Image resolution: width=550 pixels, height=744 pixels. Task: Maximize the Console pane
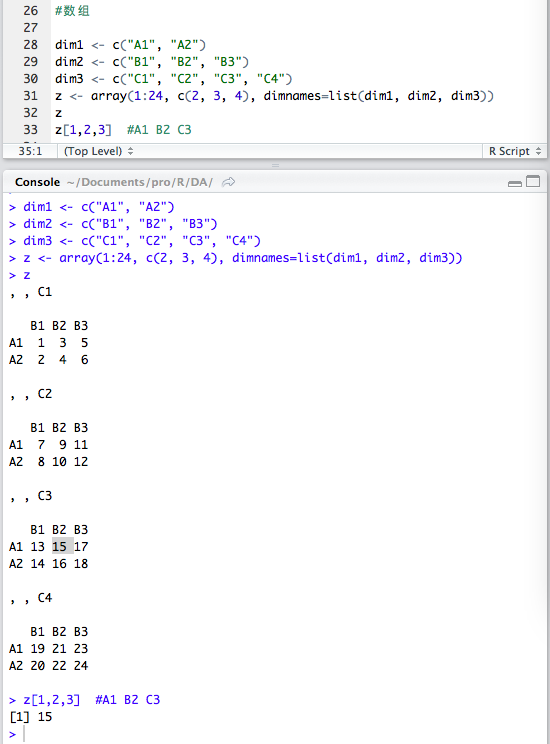click(x=533, y=182)
